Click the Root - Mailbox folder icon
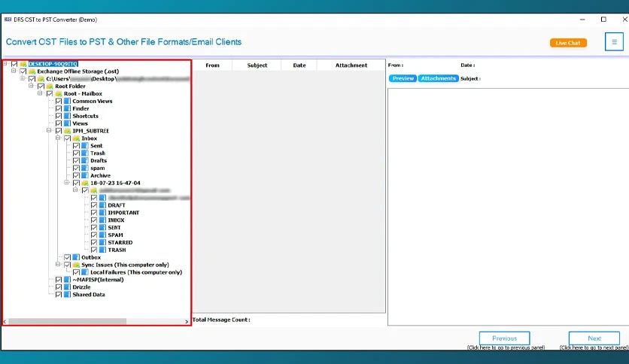This screenshot has height=364, width=629. pyautogui.click(x=59, y=94)
